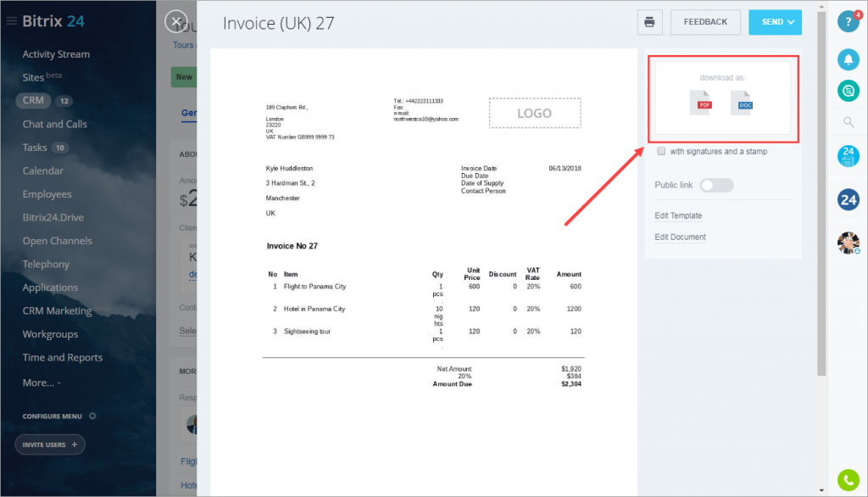Viewport: 868px width, 497px height.
Task: Click Hotel in Panama City row
Action: click(x=424, y=316)
